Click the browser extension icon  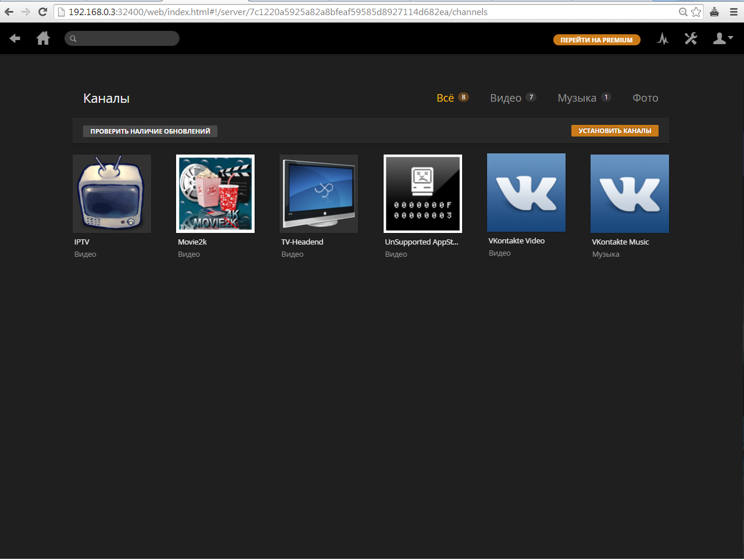click(x=714, y=12)
